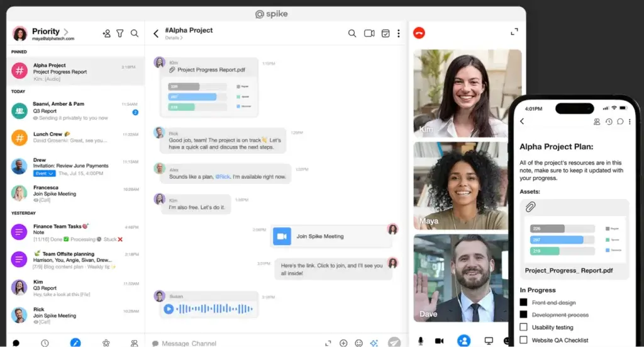Uncheck the Development process task
644x347 pixels.
tap(523, 314)
